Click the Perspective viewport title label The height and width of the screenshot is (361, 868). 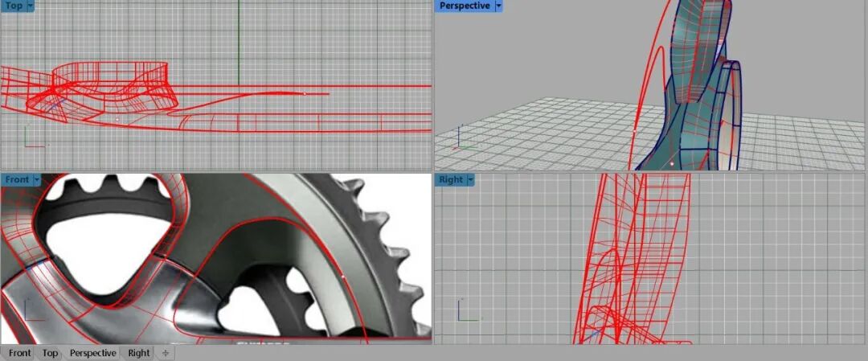pos(465,6)
